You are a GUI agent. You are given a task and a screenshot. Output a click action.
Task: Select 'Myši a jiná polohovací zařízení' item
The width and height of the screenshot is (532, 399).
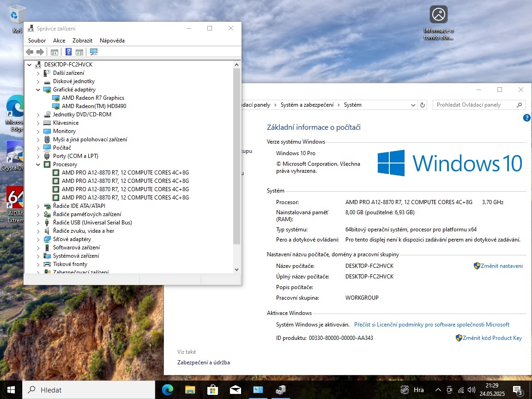90,139
